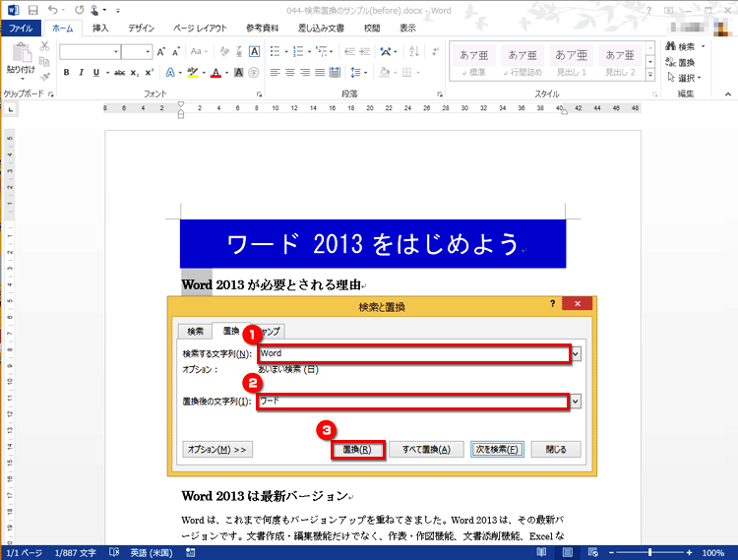Toggle Strikethrough formatting
Screen dimensions: 738x560
coord(119,73)
